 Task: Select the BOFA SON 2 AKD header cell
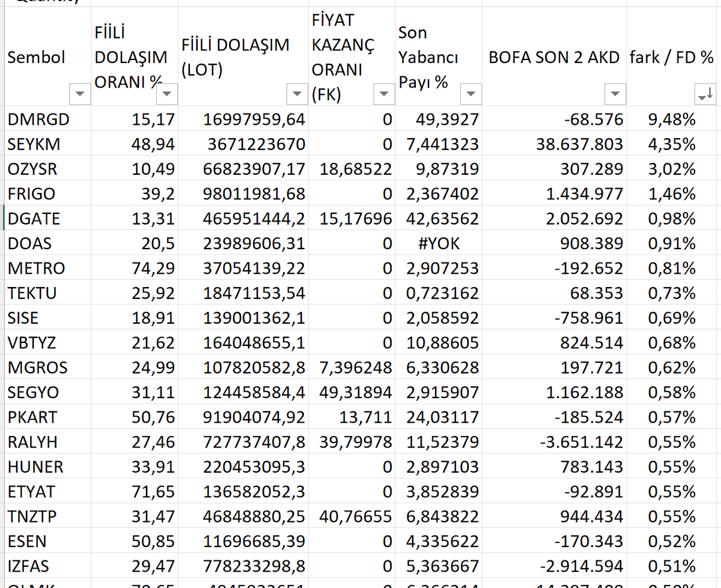pos(554,56)
